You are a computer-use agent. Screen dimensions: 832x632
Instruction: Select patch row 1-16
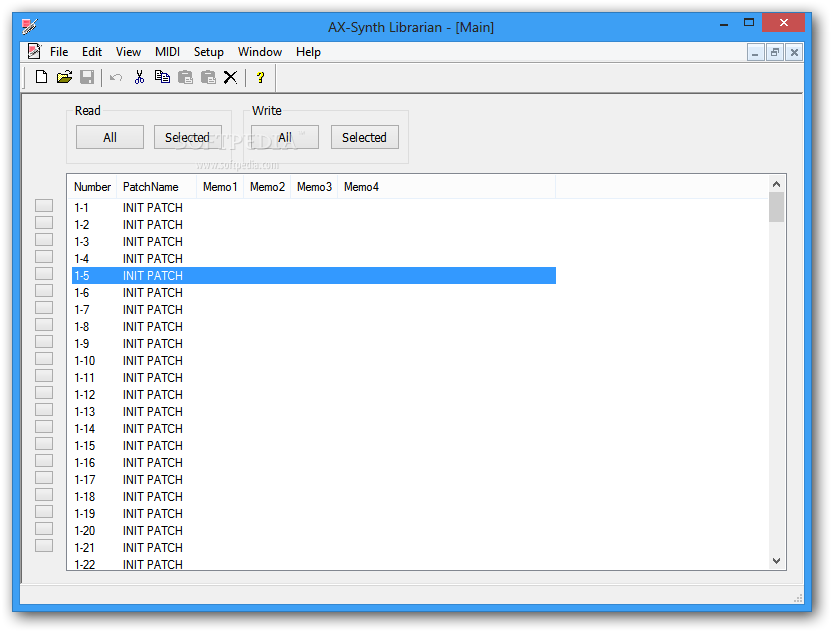click(x=314, y=462)
